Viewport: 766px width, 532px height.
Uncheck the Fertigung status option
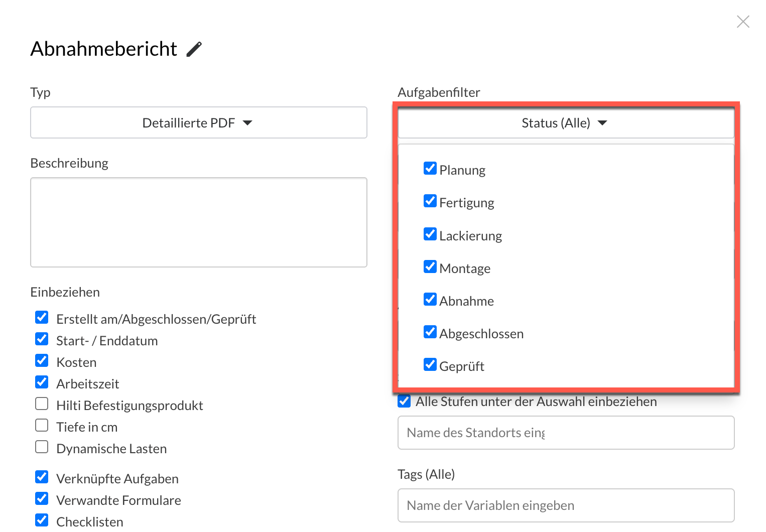[x=430, y=201]
